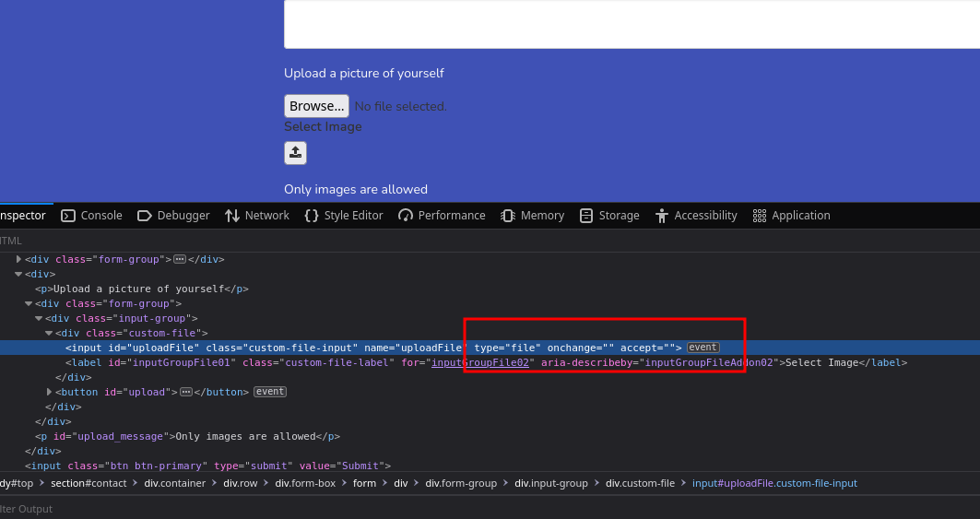Follow the inputGroupFile02 for-attribute link
This screenshot has width=980, height=519.
(480, 362)
